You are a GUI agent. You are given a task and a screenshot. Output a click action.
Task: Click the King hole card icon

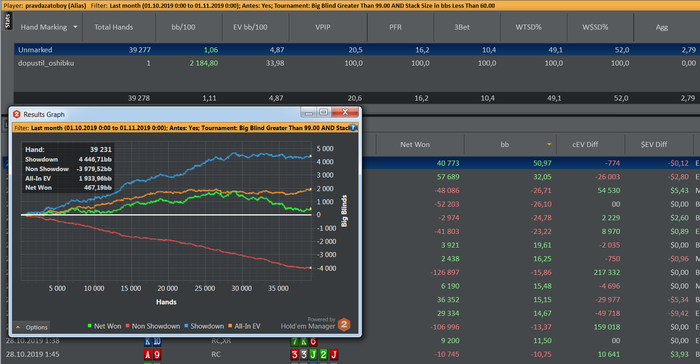point(148,342)
